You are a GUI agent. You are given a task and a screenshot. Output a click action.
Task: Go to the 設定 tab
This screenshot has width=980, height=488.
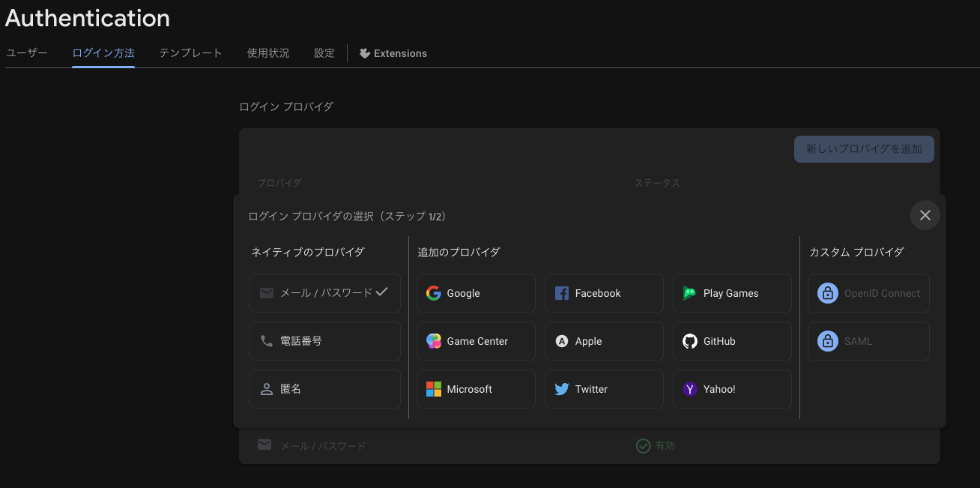(324, 53)
